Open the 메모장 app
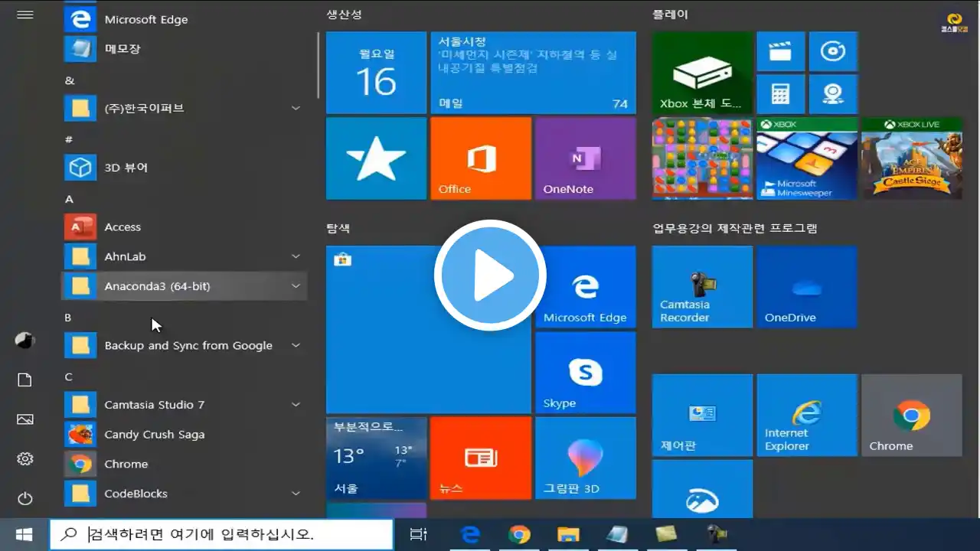Viewport: 980px width, 551px height. pyautogui.click(x=184, y=49)
